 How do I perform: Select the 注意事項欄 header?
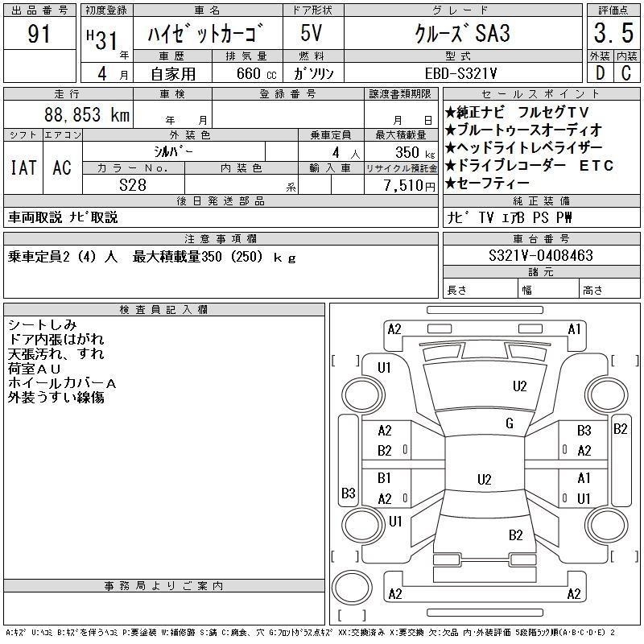coord(221,238)
